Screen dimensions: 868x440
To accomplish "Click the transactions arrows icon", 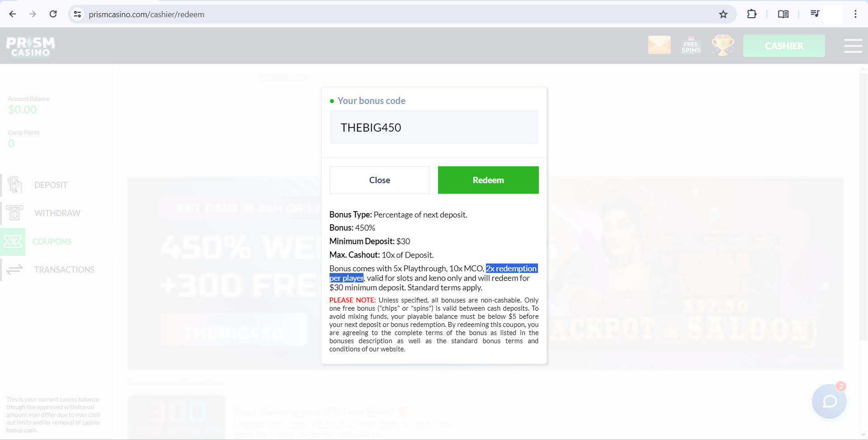I will point(14,270).
